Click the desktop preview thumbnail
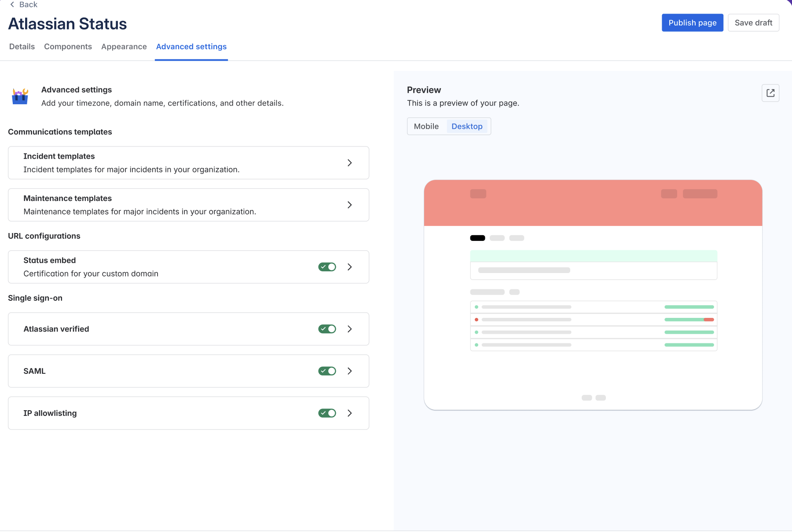The image size is (792, 532). pos(593,295)
